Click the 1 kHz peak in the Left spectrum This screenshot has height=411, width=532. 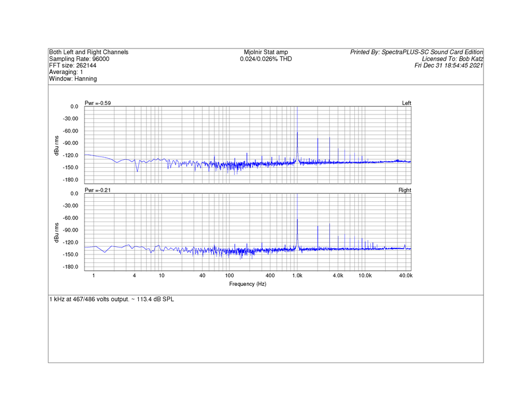pyautogui.click(x=297, y=133)
